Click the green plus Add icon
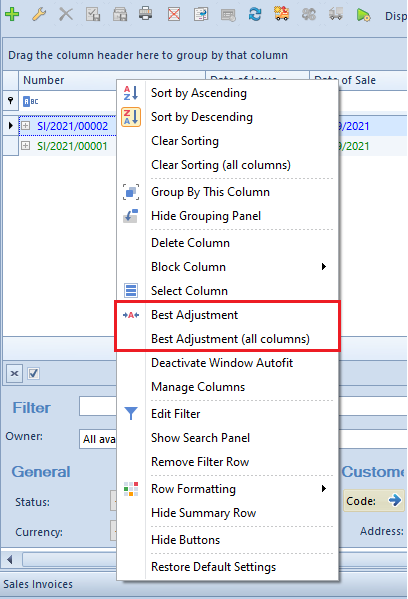The height and width of the screenshot is (599, 408). (x=12, y=14)
